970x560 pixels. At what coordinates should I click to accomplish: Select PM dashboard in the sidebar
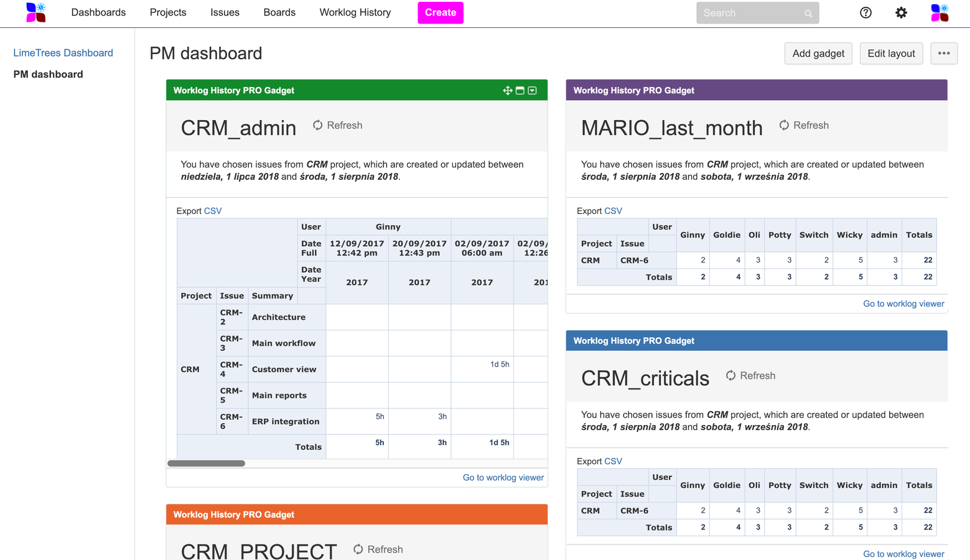pos(48,74)
